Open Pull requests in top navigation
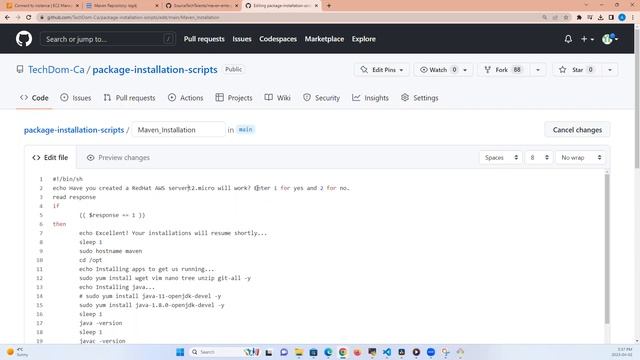 click(x=204, y=39)
